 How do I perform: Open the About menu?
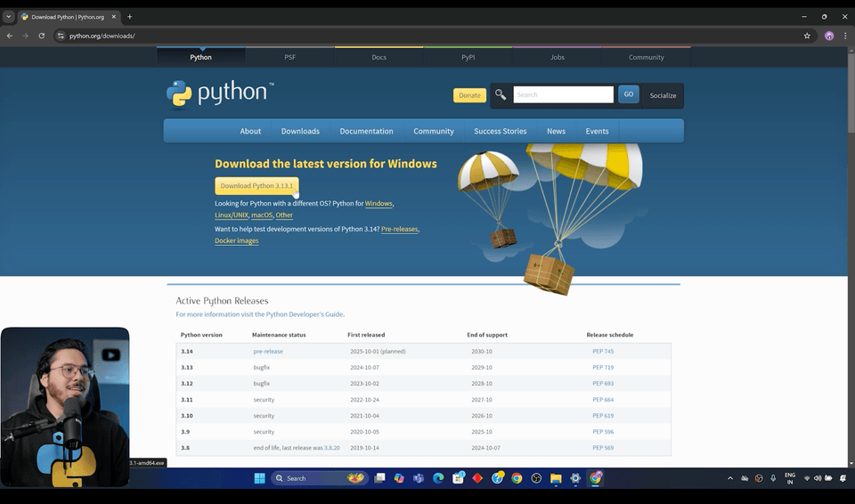(250, 131)
